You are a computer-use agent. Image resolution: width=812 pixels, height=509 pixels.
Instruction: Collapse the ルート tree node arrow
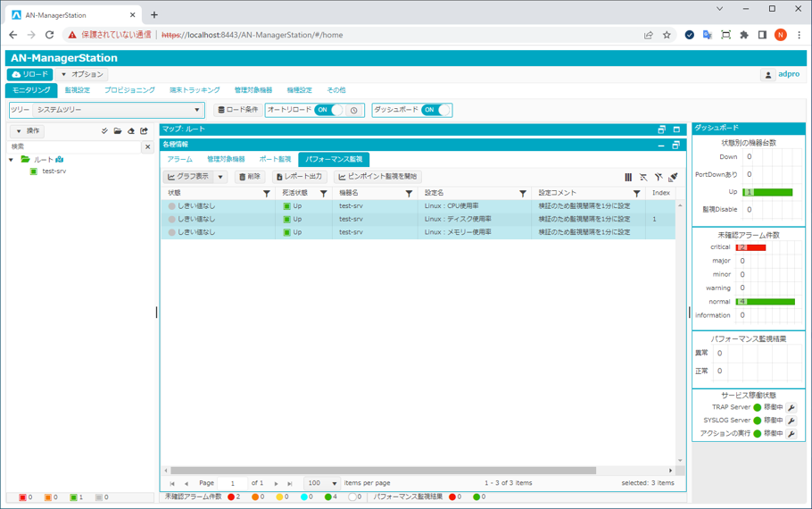coord(11,160)
